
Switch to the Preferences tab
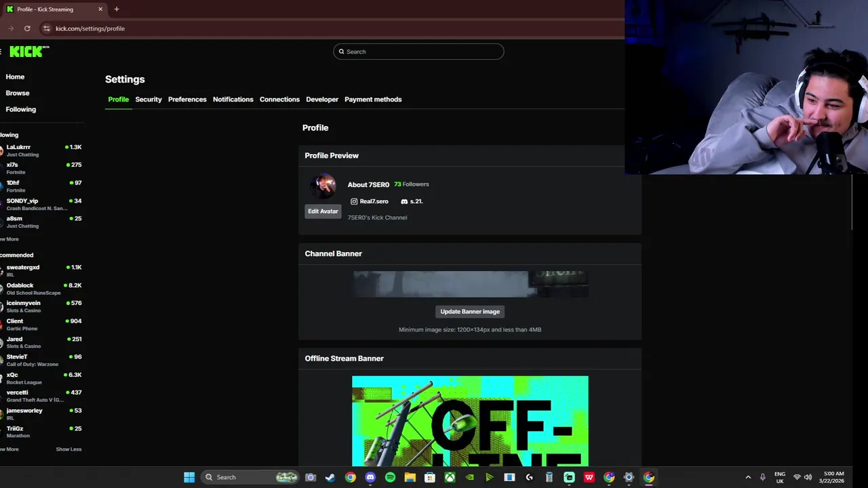[187, 100]
